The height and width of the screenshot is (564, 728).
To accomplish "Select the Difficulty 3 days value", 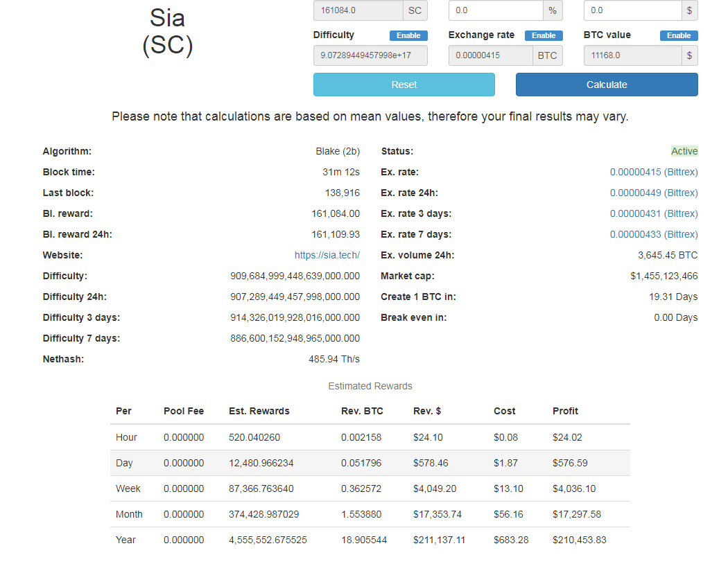I will point(295,318).
